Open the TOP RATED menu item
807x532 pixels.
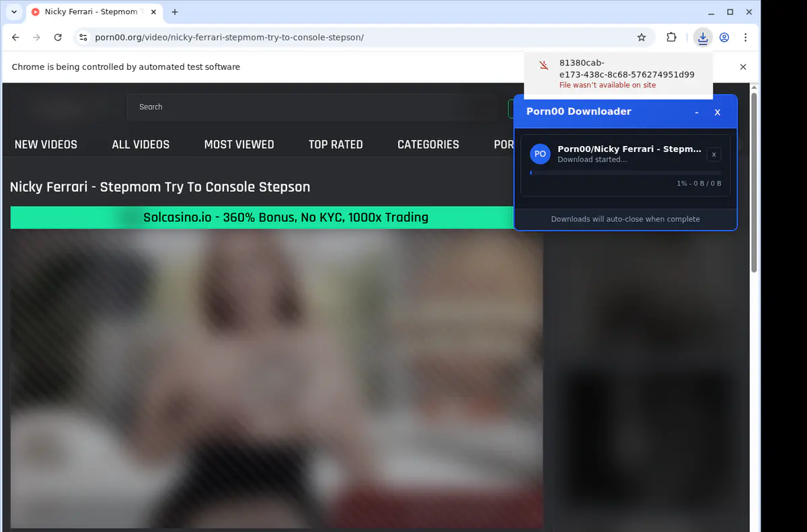pos(336,145)
